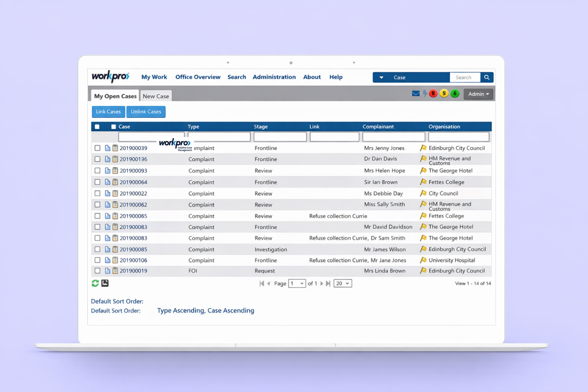Viewport: 588px width, 392px height.
Task: Open the red overdue cases indicator
Action: 433,93
